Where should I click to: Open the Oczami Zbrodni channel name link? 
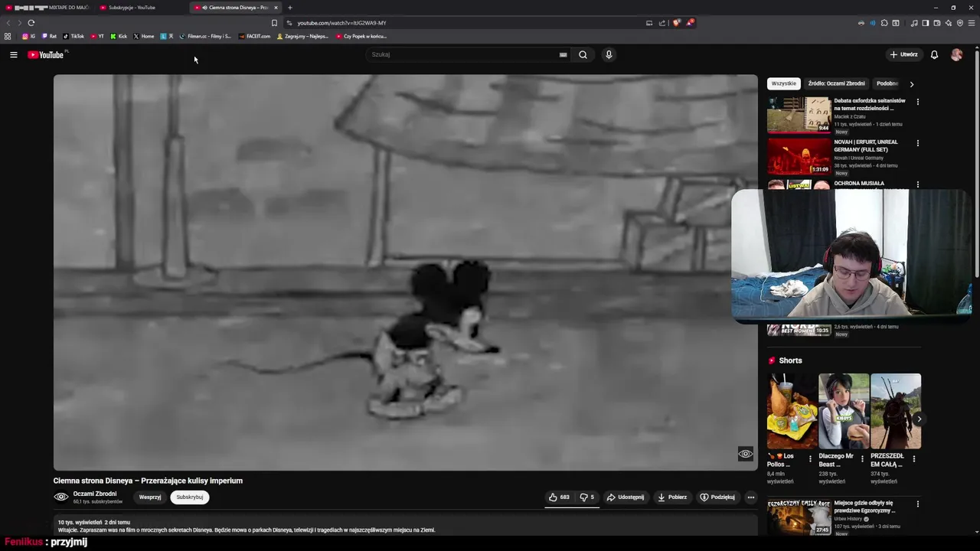pos(95,494)
